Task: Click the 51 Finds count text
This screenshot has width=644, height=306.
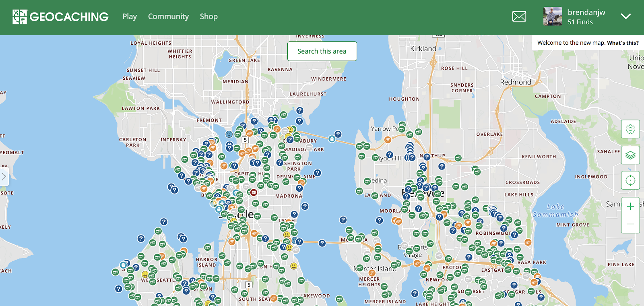Action: tap(580, 22)
